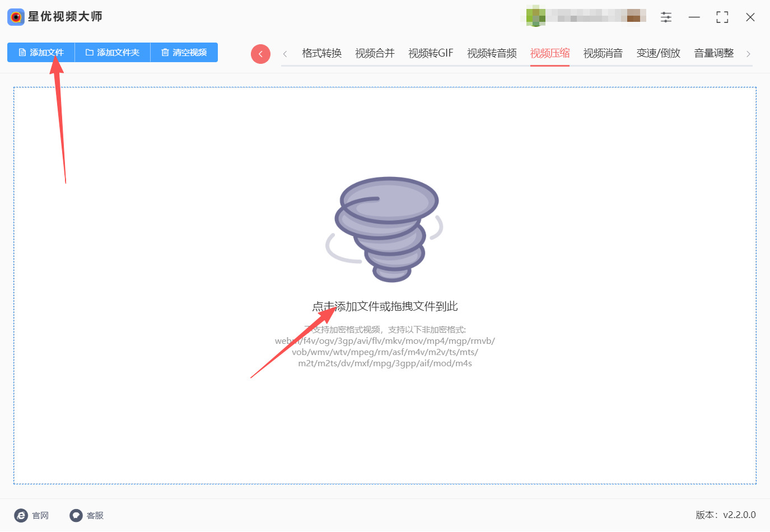Open the 变速/倒放 tab
The image size is (770, 532).
tap(659, 53)
